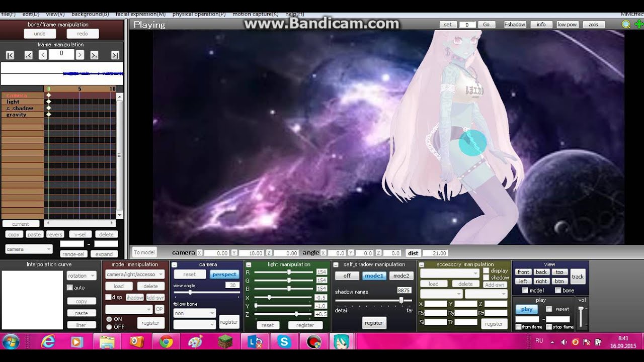
Task: Open right accessory dropdown below Add-syn
Action: (x=486, y=294)
